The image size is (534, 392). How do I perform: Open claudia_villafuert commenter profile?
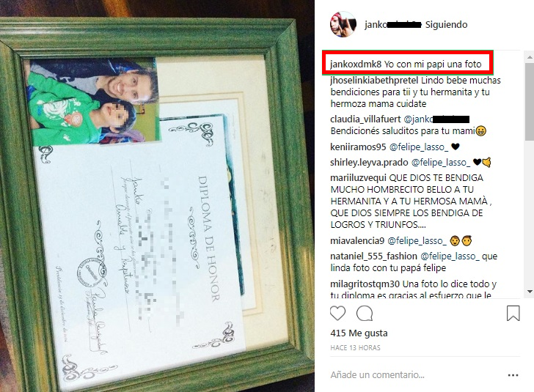coord(365,119)
